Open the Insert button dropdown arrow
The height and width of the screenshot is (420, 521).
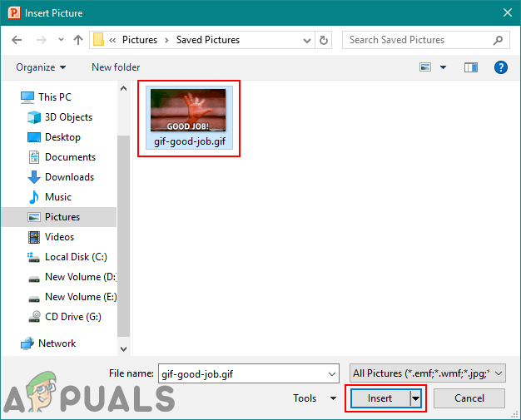415,398
